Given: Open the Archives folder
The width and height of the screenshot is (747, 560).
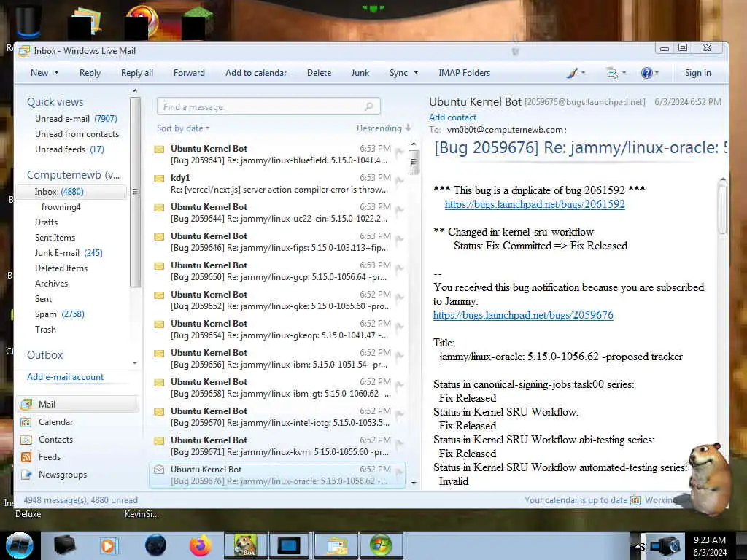Looking at the screenshot, I should [x=52, y=284].
